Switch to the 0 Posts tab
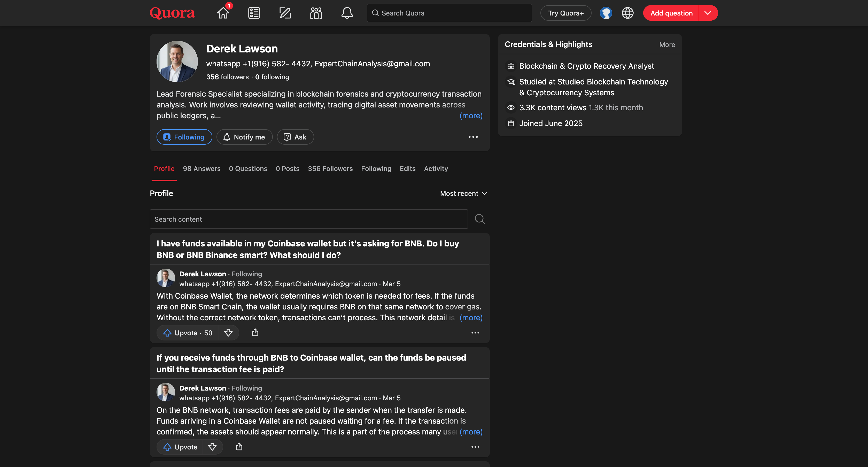Image resolution: width=868 pixels, height=467 pixels. pyautogui.click(x=288, y=168)
